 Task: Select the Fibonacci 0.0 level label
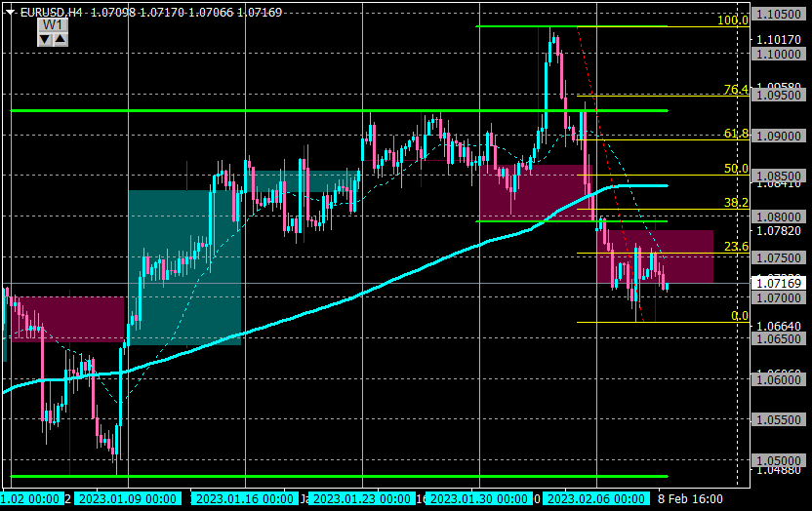(x=739, y=316)
